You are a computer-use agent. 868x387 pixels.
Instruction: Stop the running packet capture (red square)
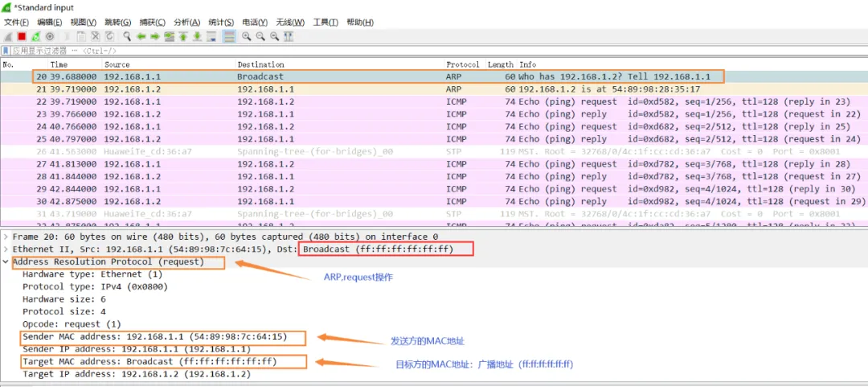point(22,36)
